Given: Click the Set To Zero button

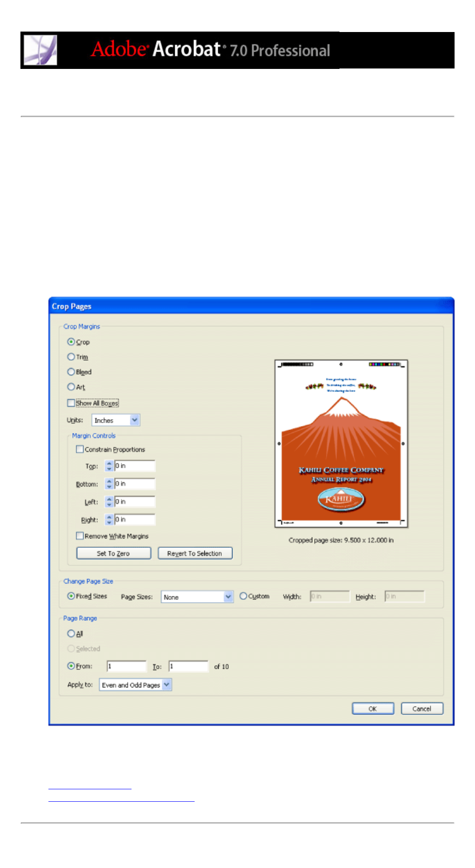Looking at the screenshot, I should point(114,553).
